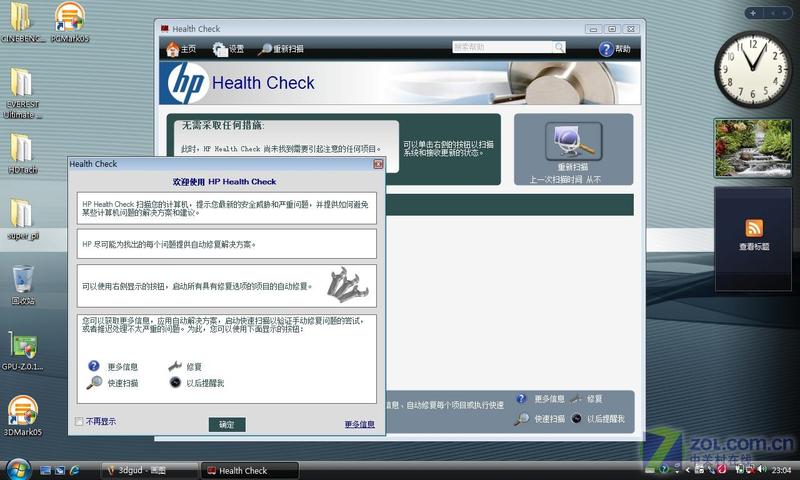Screen dimensions: 800x480
Task: Click 以后提醒我 clock icon in main footer
Action: 576,418
